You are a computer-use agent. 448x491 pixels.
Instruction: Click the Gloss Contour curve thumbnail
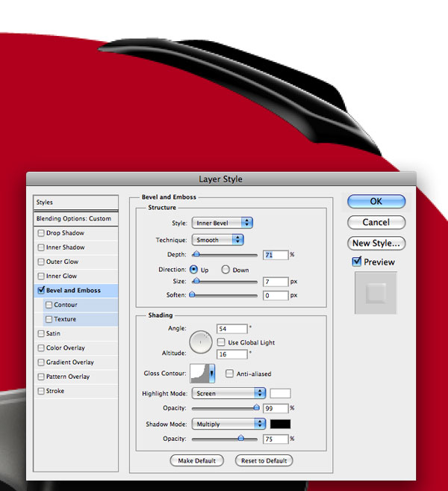pos(199,373)
